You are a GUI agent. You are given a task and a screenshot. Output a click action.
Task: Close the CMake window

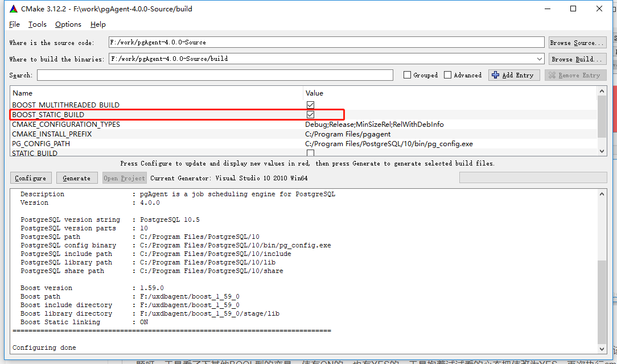pyautogui.click(x=599, y=9)
